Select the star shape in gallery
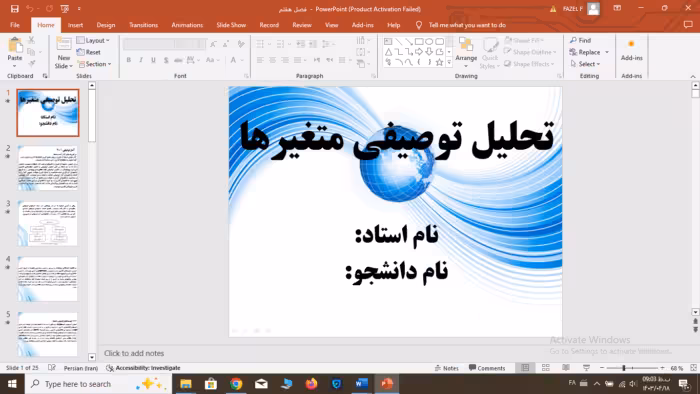This screenshot has height=394, width=700. click(439, 62)
